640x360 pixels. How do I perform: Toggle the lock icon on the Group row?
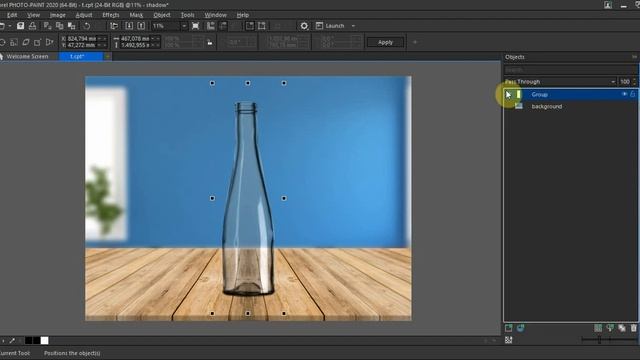pos(633,94)
